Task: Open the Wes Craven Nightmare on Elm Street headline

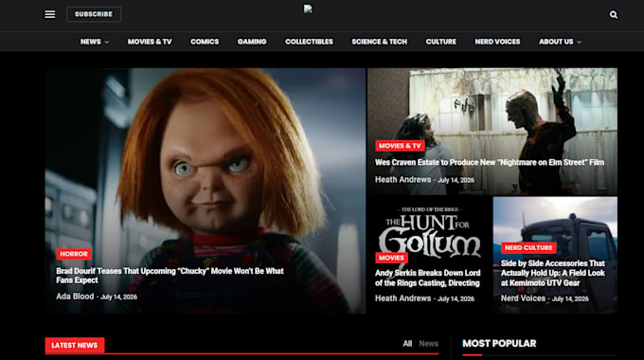Action: tap(490, 162)
